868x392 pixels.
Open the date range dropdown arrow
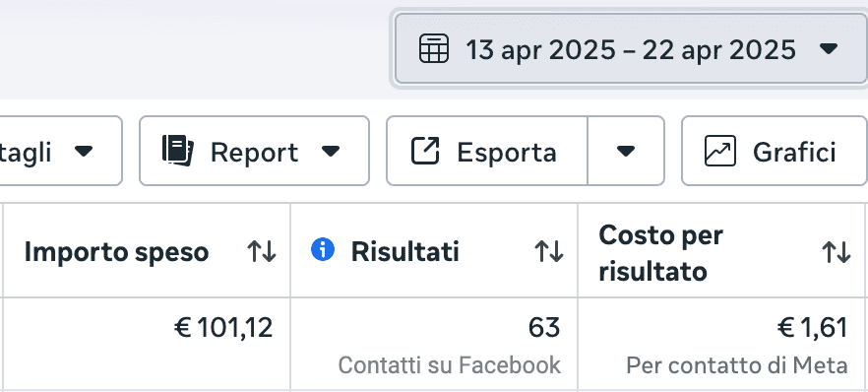tap(829, 49)
